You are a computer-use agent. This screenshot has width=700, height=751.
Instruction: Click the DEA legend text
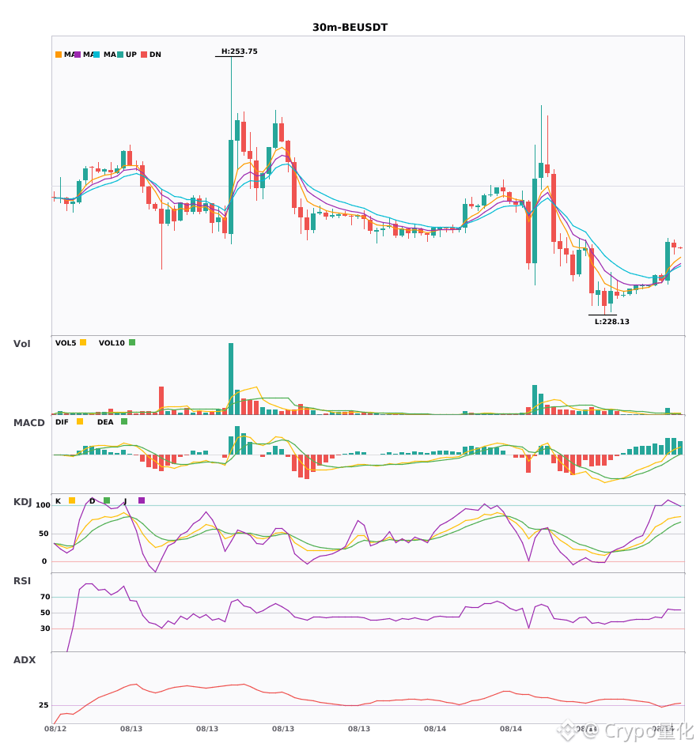tap(105, 422)
